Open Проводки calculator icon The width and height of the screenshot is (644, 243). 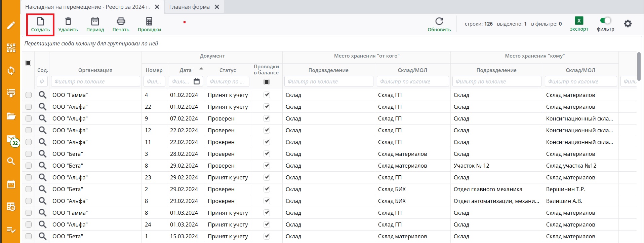pyautogui.click(x=149, y=22)
